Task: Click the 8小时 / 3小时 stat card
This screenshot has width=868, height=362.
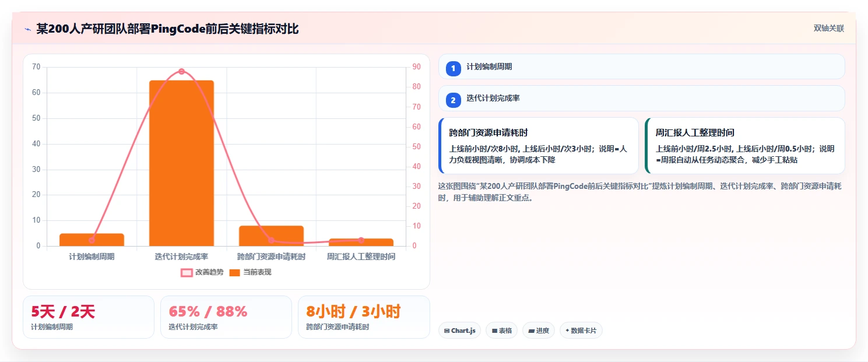Action: 364,317
